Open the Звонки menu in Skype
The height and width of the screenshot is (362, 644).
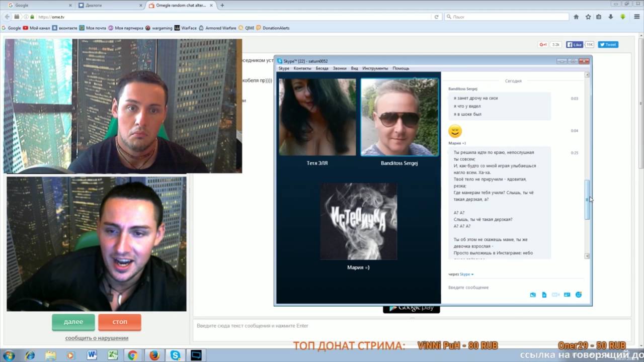pos(340,68)
